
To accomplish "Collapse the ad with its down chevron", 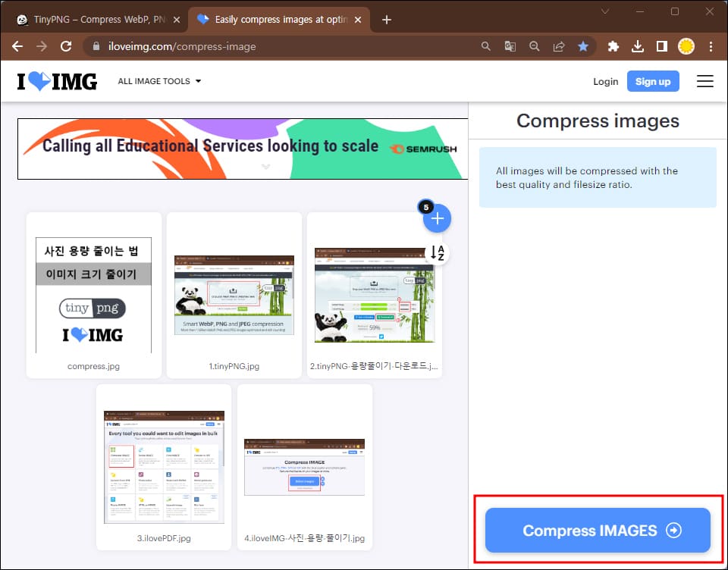I will 265,166.
